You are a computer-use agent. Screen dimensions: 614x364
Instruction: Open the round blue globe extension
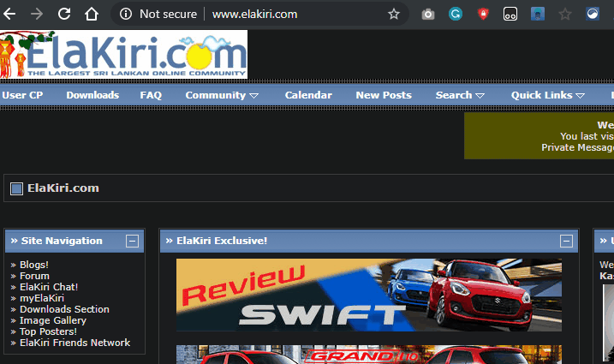(x=593, y=14)
